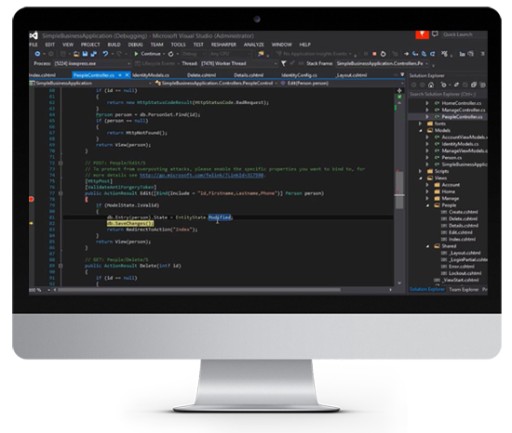
Task: Close the PeopleController.cs tab
Action: coord(127,75)
